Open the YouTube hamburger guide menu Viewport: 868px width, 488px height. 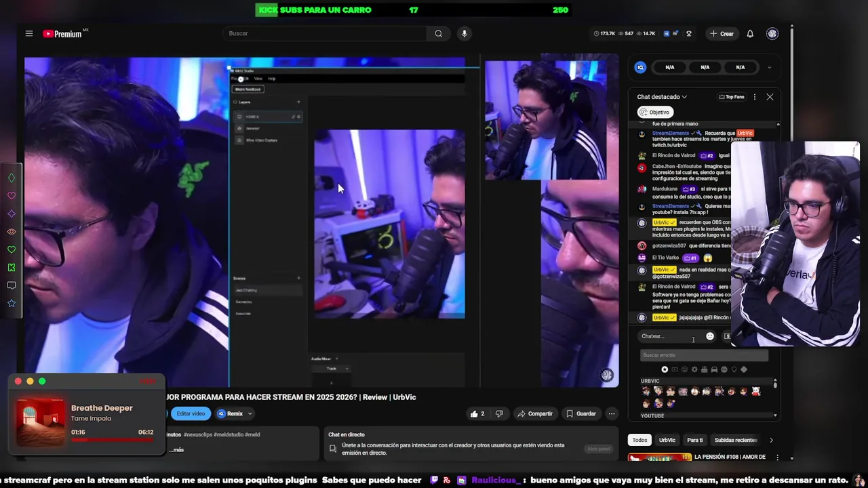pos(29,33)
